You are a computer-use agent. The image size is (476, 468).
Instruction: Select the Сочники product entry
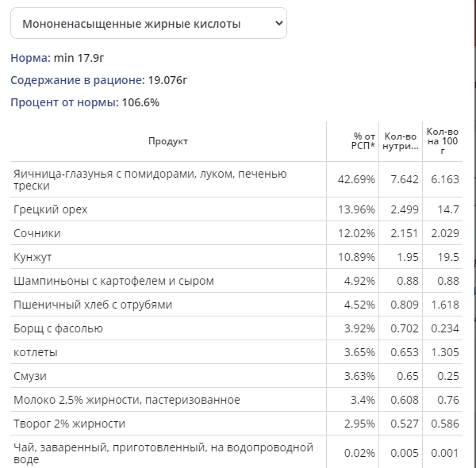pyautogui.click(x=37, y=233)
